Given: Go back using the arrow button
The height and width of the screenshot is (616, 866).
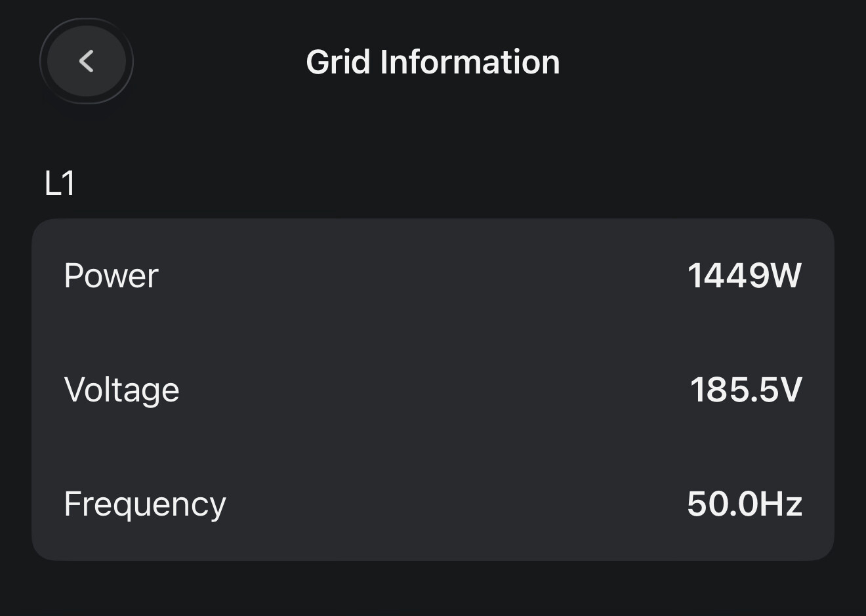Looking at the screenshot, I should pyautogui.click(x=87, y=62).
